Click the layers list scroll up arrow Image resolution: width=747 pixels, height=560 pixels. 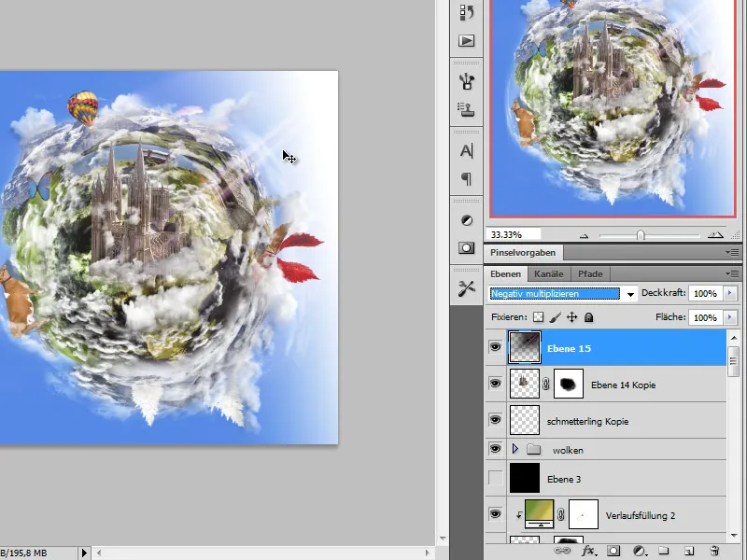coord(734,338)
